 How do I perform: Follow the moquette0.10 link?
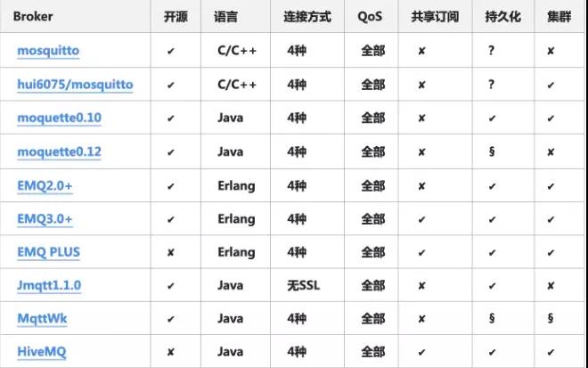click(x=59, y=118)
